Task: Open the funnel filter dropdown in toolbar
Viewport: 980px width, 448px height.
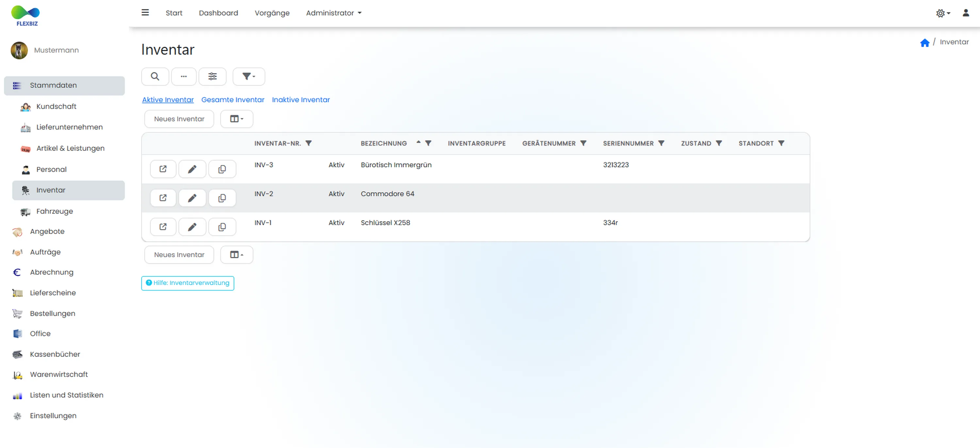Action: tap(248, 76)
